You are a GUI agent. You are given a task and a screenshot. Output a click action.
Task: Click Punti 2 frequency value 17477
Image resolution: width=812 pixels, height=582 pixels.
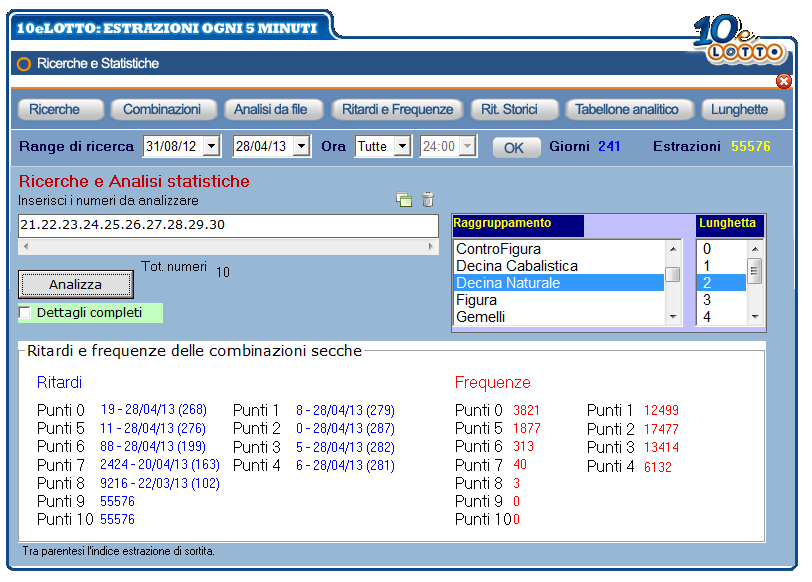coord(661,430)
